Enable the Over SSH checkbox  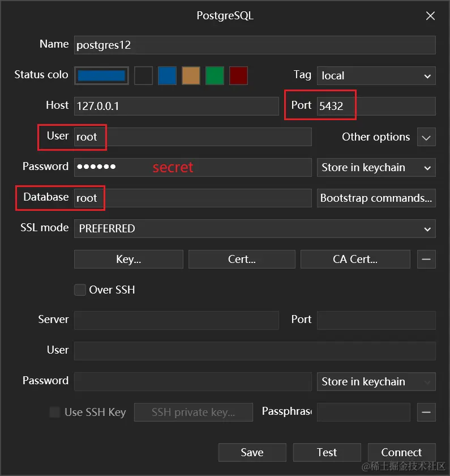pos(80,290)
